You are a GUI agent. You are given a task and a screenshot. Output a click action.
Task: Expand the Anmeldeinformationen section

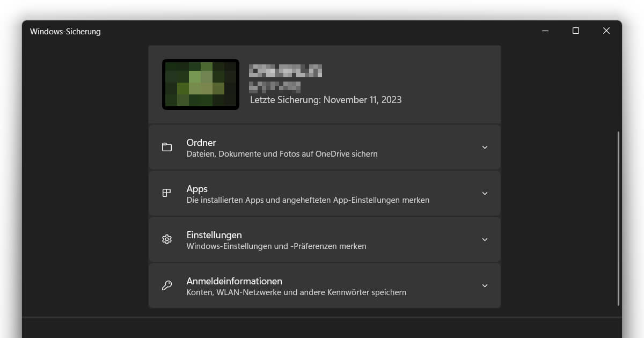click(485, 285)
